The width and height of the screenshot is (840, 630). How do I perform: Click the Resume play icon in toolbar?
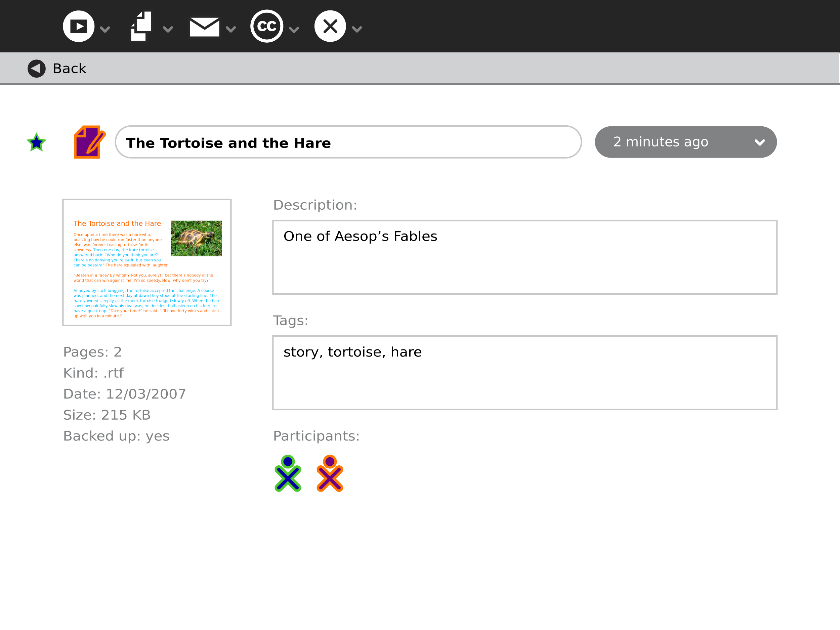point(79,26)
